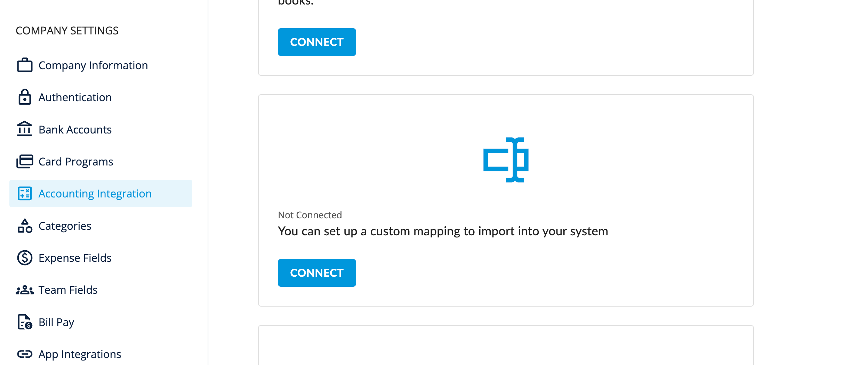
Task: Open Company Information settings
Action: (x=93, y=65)
